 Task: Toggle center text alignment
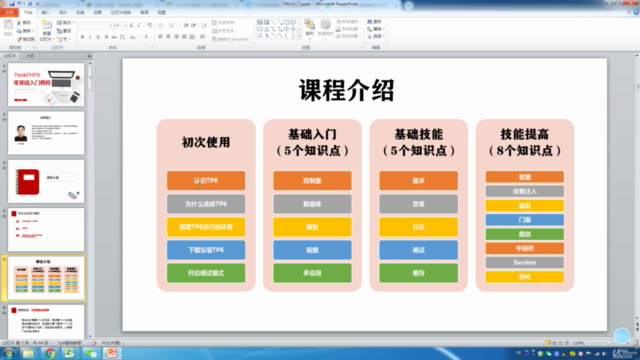pyautogui.click(x=168, y=37)
